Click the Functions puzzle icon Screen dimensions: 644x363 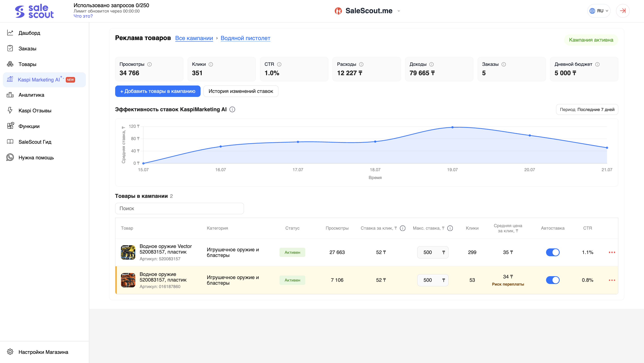click(x=10, y=126)
